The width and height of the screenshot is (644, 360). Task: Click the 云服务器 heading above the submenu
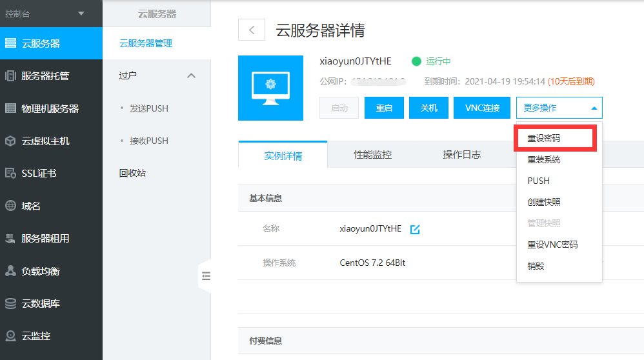coord(157,14)
